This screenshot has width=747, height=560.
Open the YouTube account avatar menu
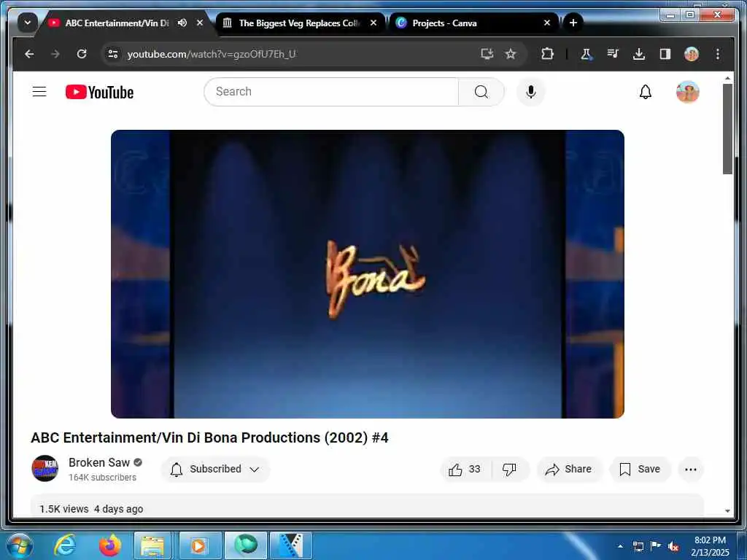coord(687,91)
